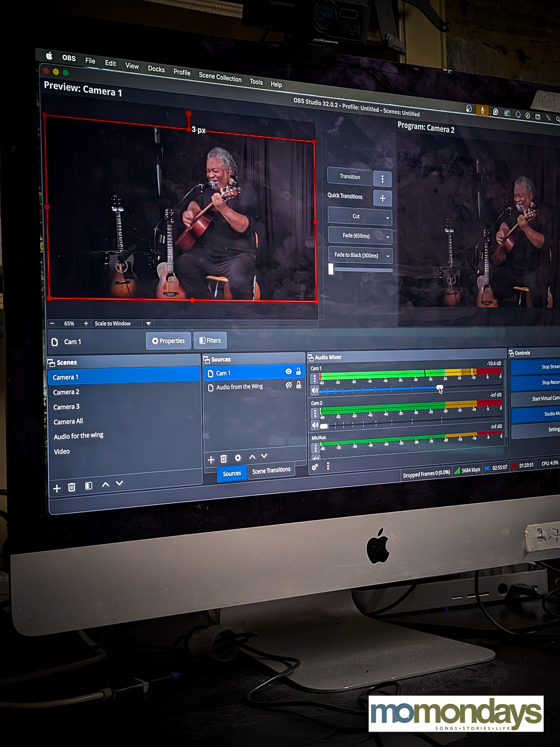This screenshot has width=560, height=747.
Task: Open advanced audio properties gear icon
Action: [x=315, y=466]
